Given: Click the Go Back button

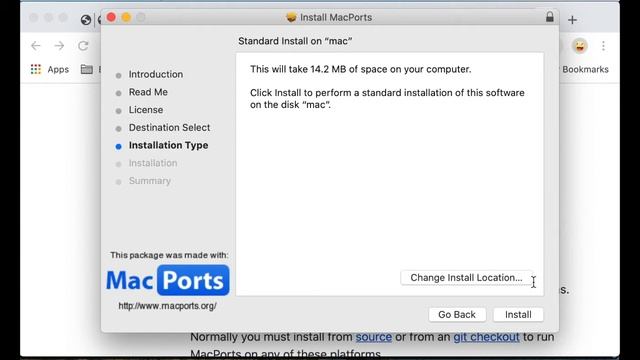Looking at the screenshot, I should point(457,315).
